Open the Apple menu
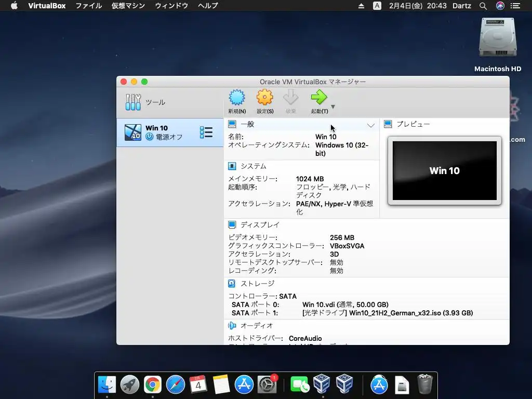The image size is (532, 399). coord(14,6)
